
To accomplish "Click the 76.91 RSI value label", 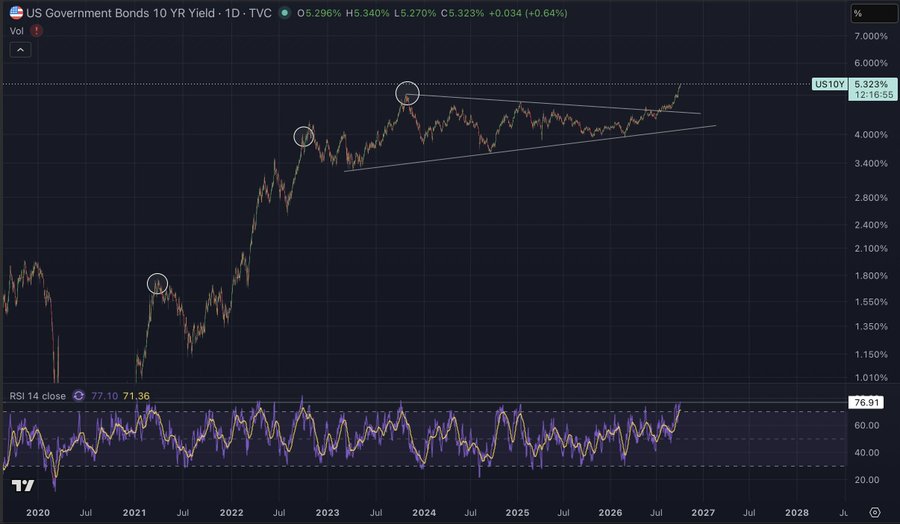I will [866, 403].
